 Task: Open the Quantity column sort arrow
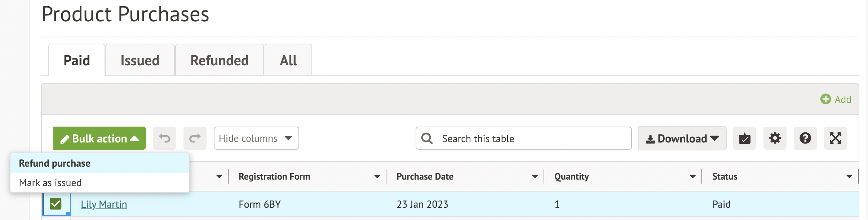pyautogui.click(x=692, y=176)
